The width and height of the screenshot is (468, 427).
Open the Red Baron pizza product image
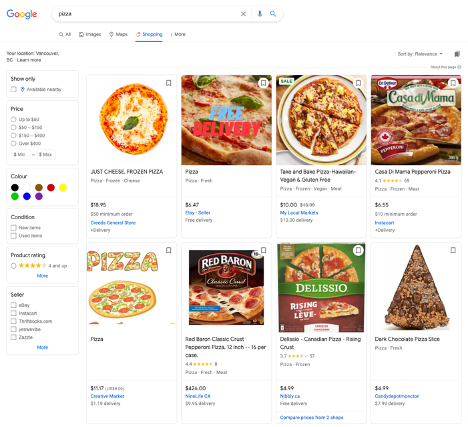pos(226,287)
